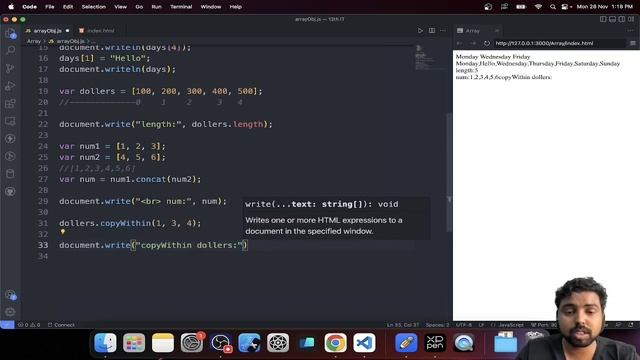Open the Manage gear in activity bar
This screenshot has height=360, width=640.
point(10,312)
